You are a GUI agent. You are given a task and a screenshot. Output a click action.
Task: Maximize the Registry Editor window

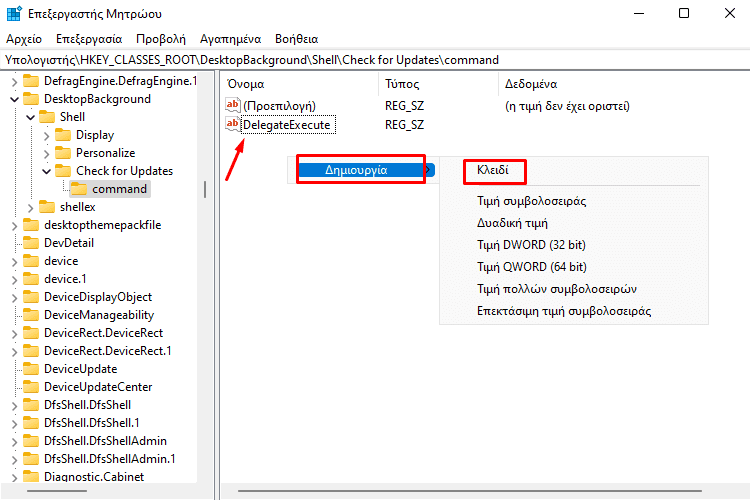coord(684,13)
